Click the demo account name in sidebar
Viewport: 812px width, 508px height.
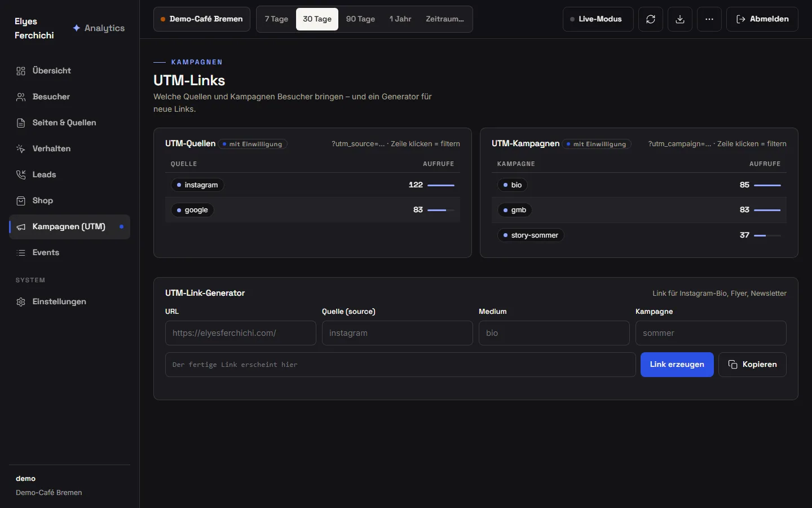26,479
